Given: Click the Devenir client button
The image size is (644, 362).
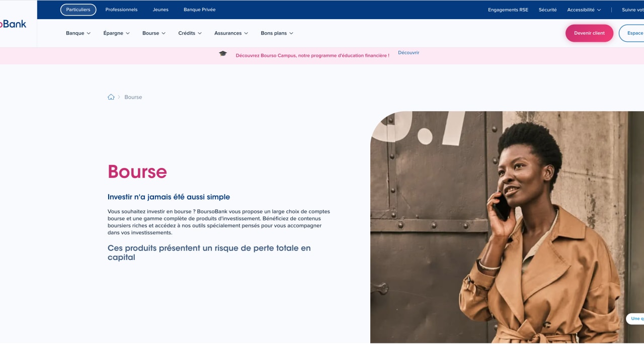Looking at the screenshot, I should 589,33.
